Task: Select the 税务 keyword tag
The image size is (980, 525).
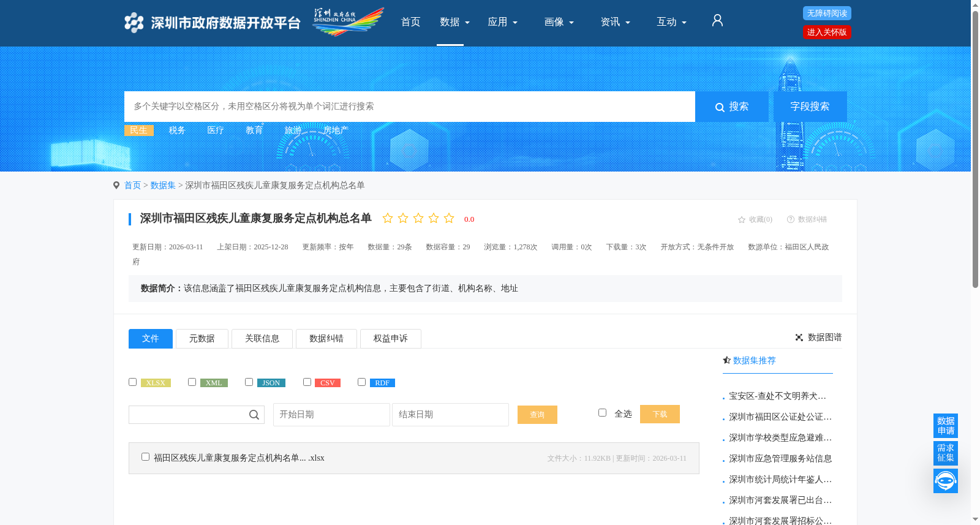Action: [x=177, y=130]
